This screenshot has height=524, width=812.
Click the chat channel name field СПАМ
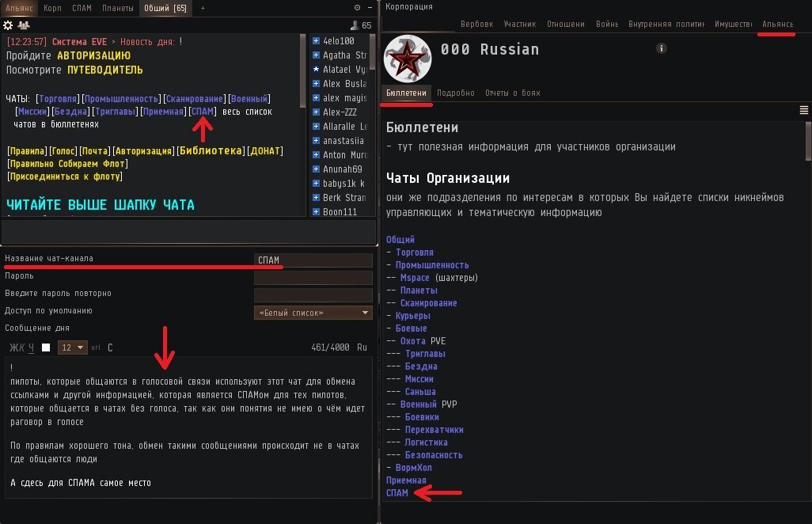point(313,260)
